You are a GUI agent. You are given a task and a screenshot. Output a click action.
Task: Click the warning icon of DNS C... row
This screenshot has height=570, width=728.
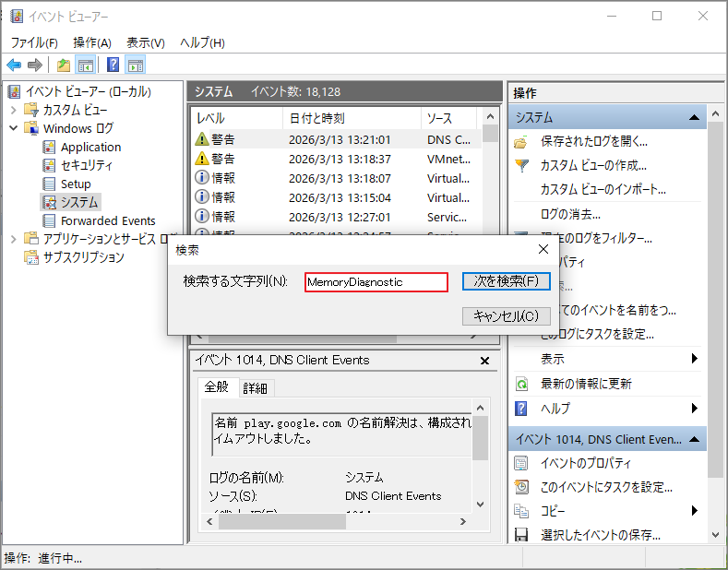pyautogui.click(x=202, y=139)
